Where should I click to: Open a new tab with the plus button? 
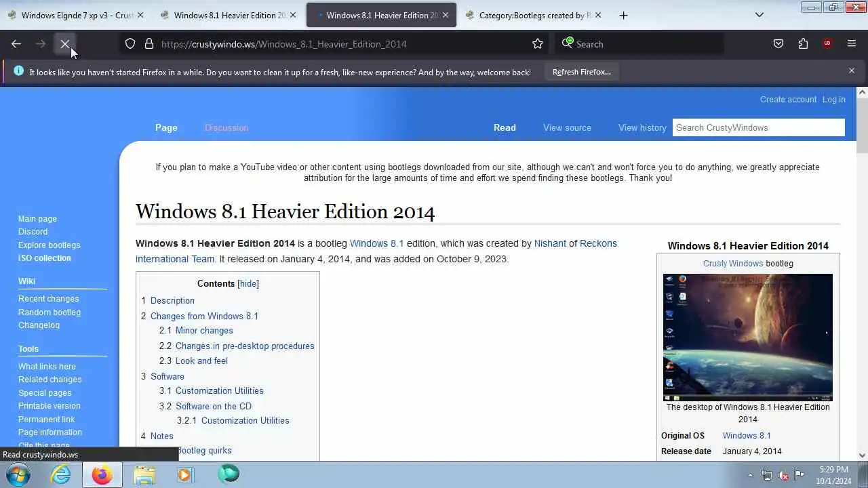[623, 15]
